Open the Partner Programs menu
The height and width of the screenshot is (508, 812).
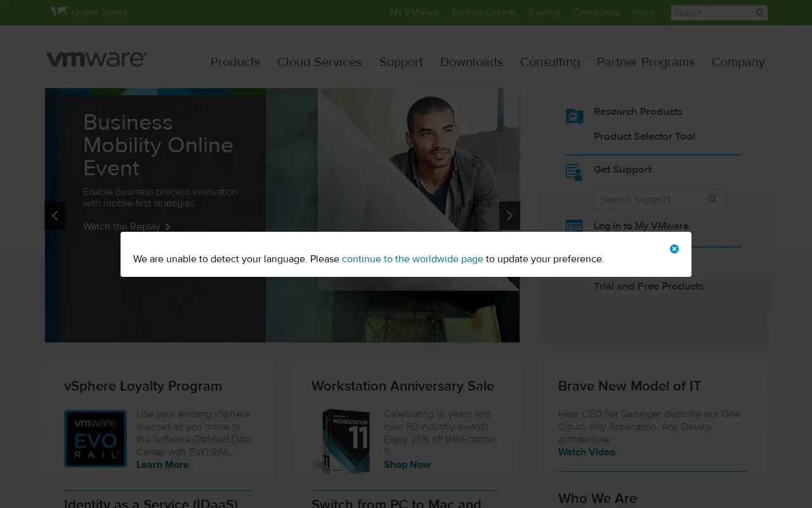[x=646, y=62]
